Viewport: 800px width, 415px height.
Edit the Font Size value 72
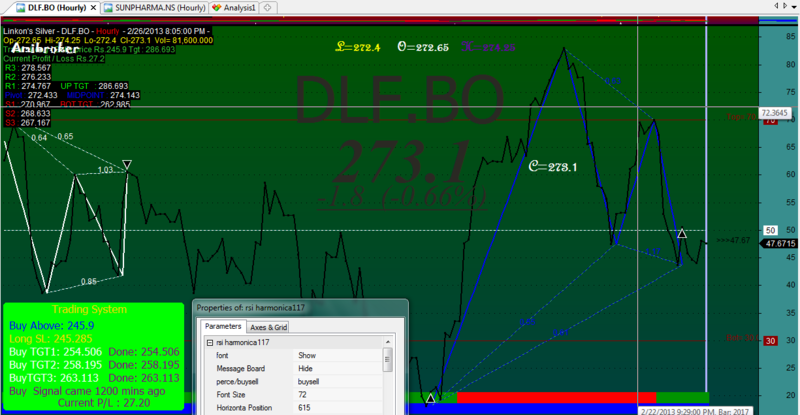[x=338, y=395]
